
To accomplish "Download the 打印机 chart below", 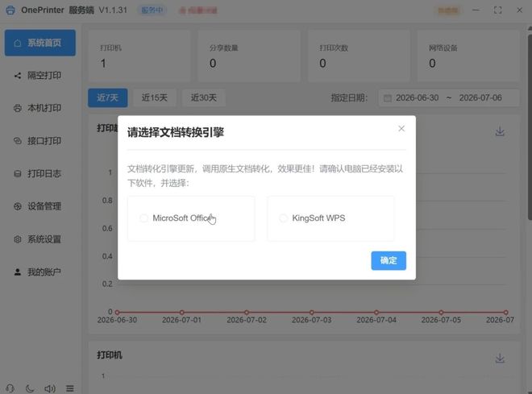I will point(500,358).
